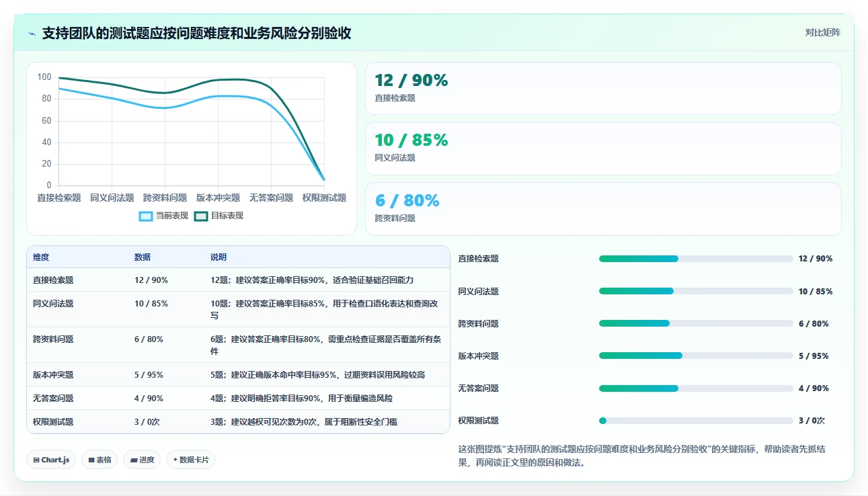The width and height of the screenshot is (868, 496).
Task: Select the 6 / 80% 跨资料问题 card
Action: [603, 209]
